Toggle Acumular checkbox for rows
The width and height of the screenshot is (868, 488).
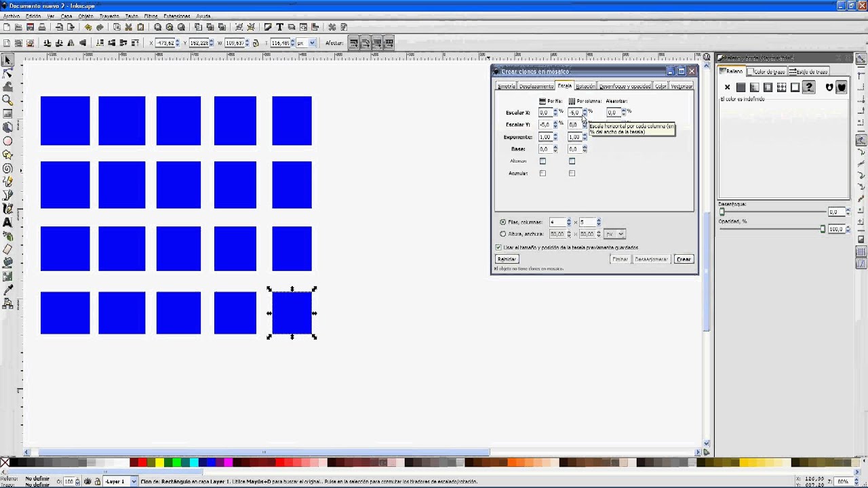(542, 174)
